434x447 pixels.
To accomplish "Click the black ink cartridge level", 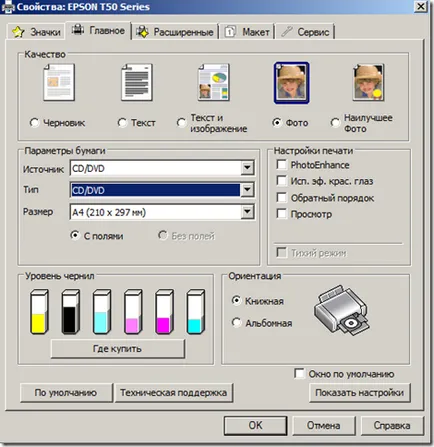I will pos(70,312).
